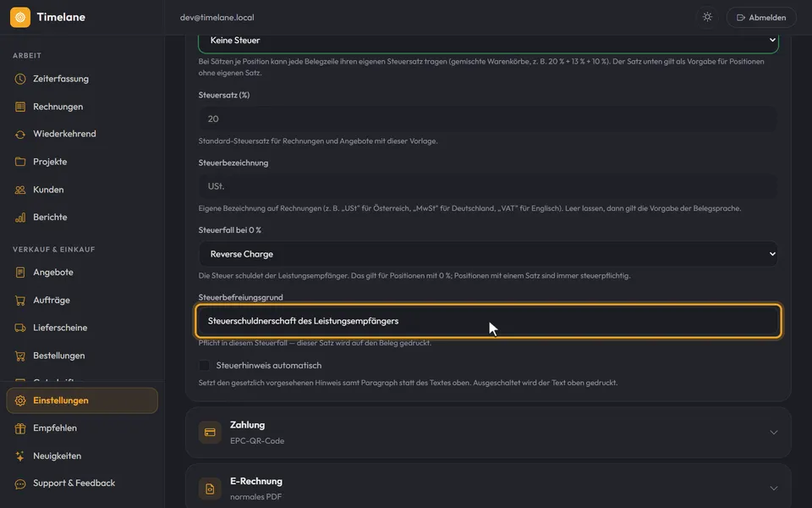Open the Steuerfall bei 0 % dropdown

pos(488,254)
